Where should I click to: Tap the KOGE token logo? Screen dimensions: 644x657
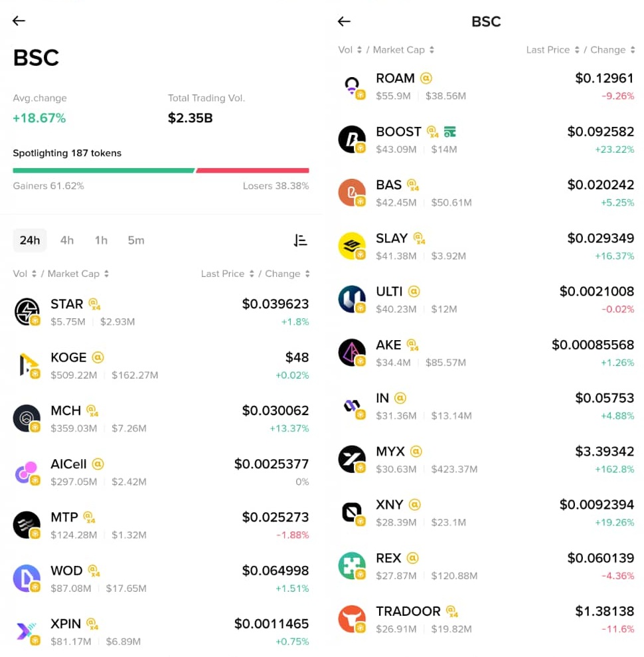point(27,365)
